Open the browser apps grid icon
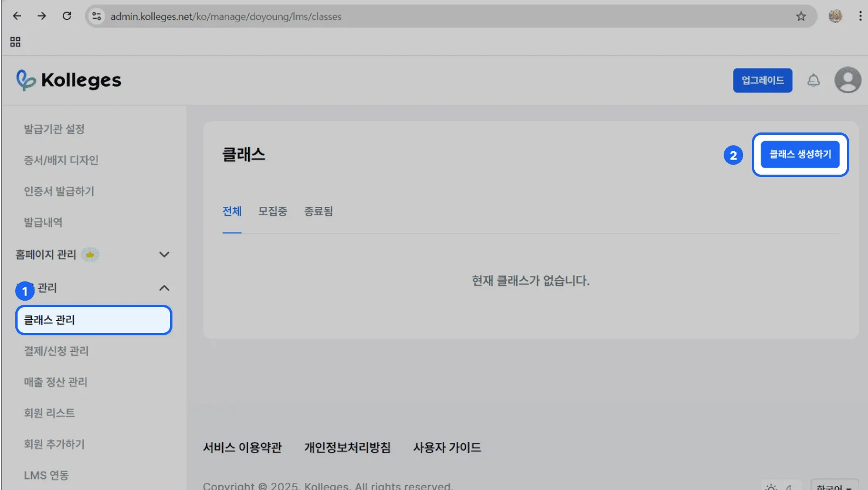The height and width of the screenshot is (490, 868). tap(15, 42)
